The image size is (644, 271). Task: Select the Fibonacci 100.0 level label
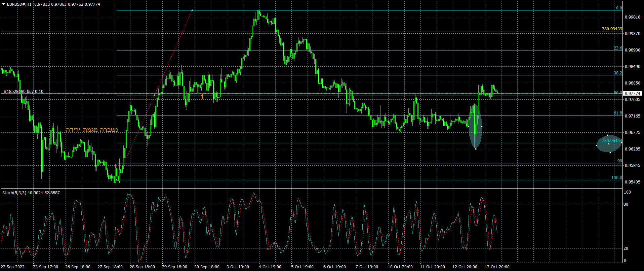coord(617,178)
